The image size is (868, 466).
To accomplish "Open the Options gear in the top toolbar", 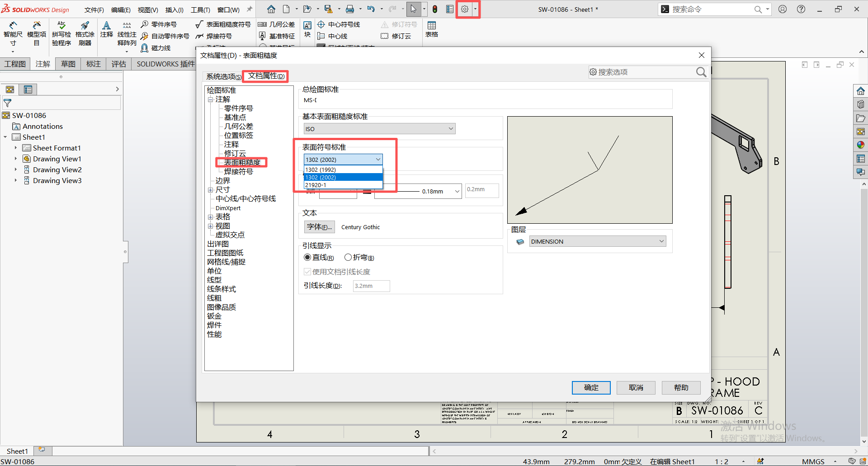I will coord(464,9).
